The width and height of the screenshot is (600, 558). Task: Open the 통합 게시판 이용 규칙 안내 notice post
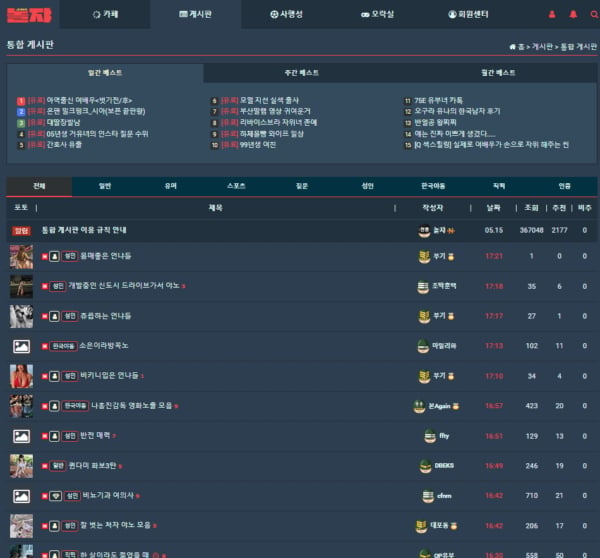[x=84, y=230]
